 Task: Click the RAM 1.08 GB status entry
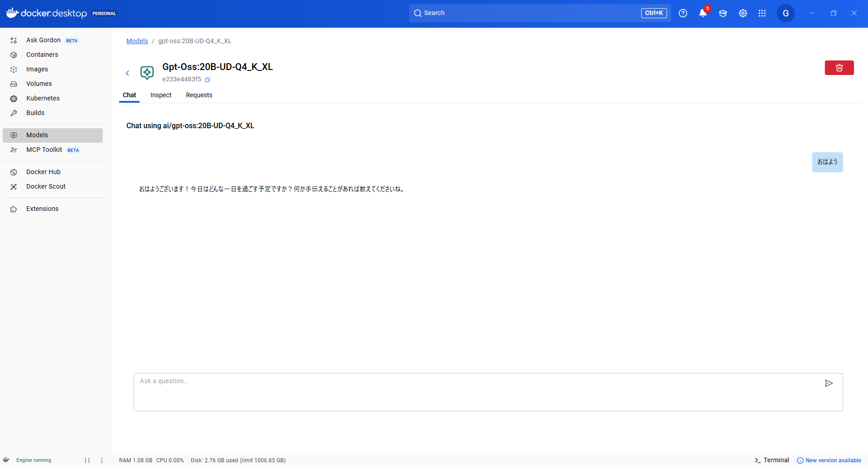point(135,460)
